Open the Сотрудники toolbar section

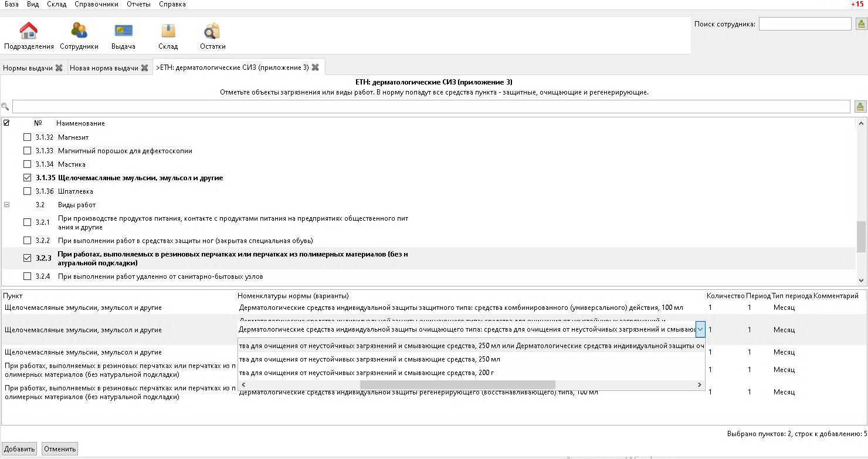79,36
